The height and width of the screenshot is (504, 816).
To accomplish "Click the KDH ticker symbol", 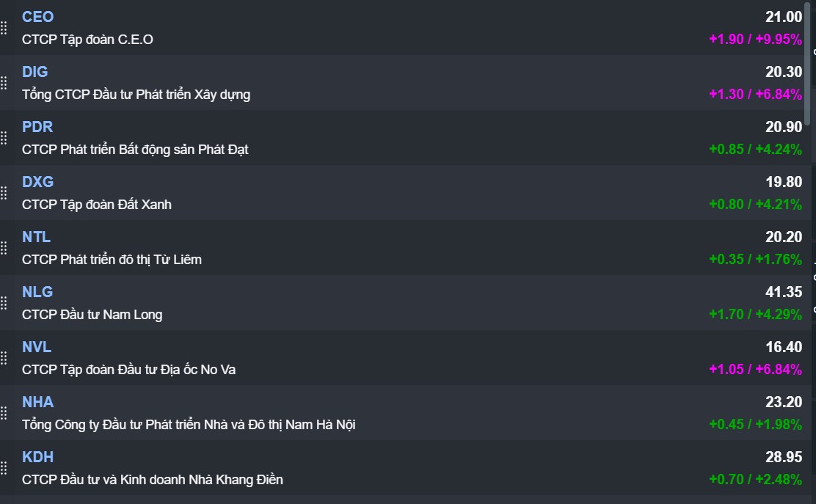I will point(37,457).
